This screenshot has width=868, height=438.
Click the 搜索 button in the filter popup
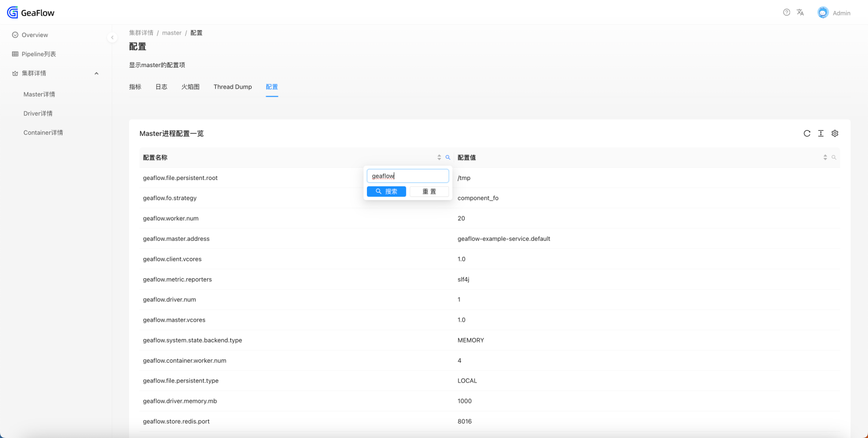[386, 191]
